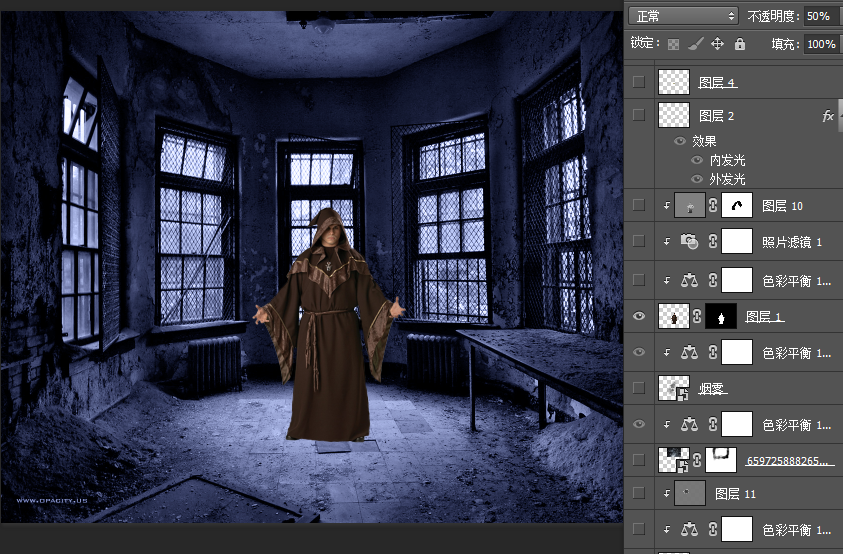Select the 图层 11 layer

(x=735, y=494)
